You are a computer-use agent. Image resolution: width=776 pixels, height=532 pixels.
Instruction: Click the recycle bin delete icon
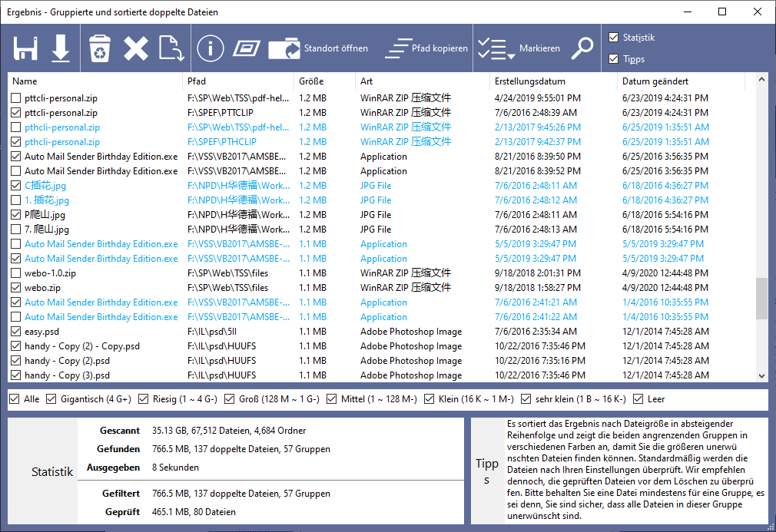(99, 48)
